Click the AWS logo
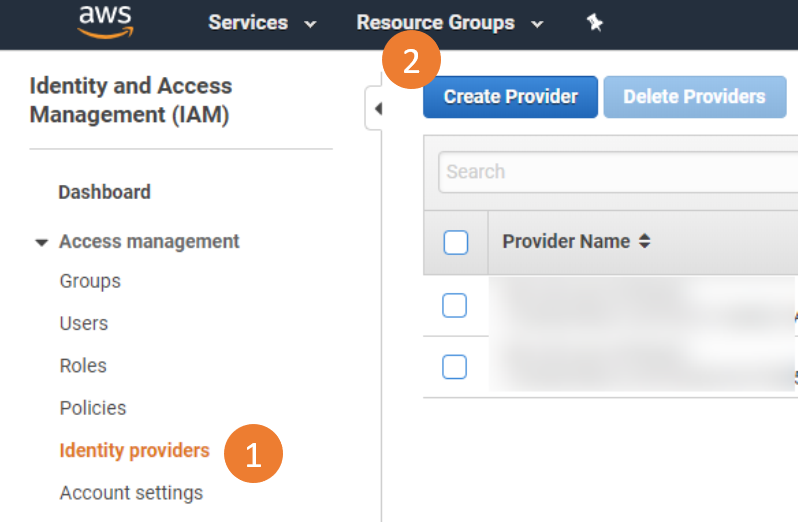798x522 pixels. 105,21
